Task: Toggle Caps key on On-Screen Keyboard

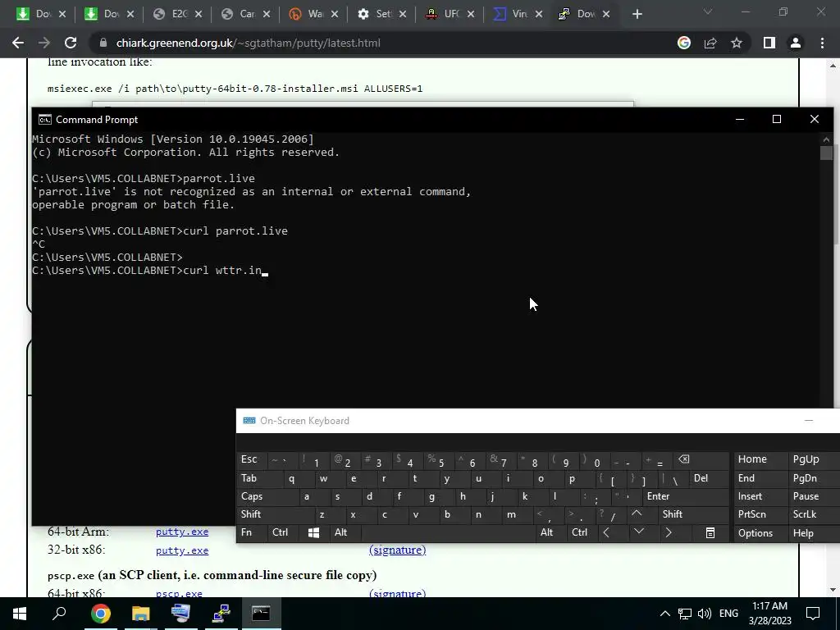Action: (x=266, y=496)
